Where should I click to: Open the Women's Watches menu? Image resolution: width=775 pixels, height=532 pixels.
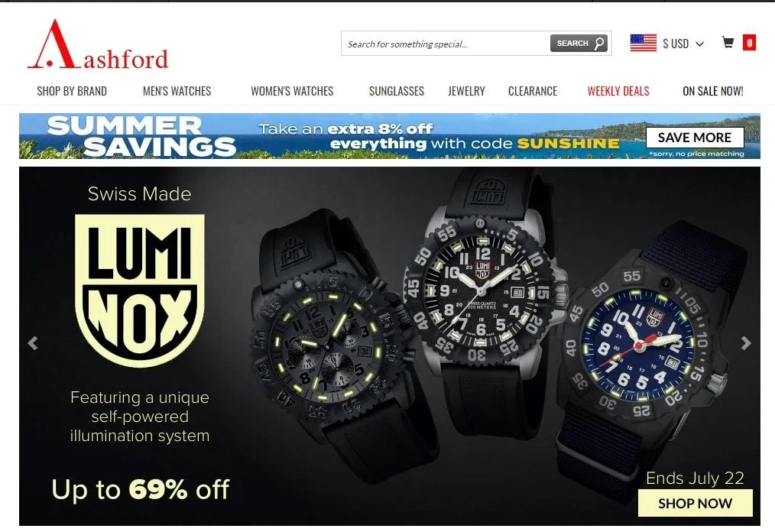tap(292, 91)
